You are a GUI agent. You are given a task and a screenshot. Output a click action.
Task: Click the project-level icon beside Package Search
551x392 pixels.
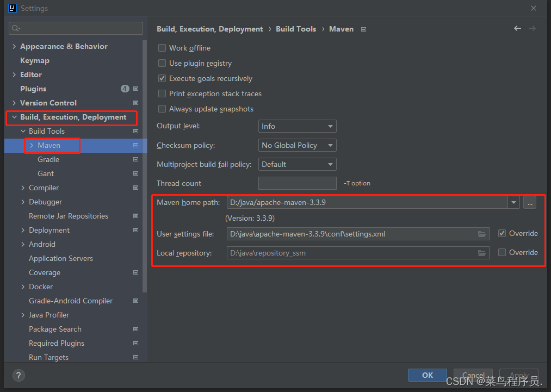135,329
